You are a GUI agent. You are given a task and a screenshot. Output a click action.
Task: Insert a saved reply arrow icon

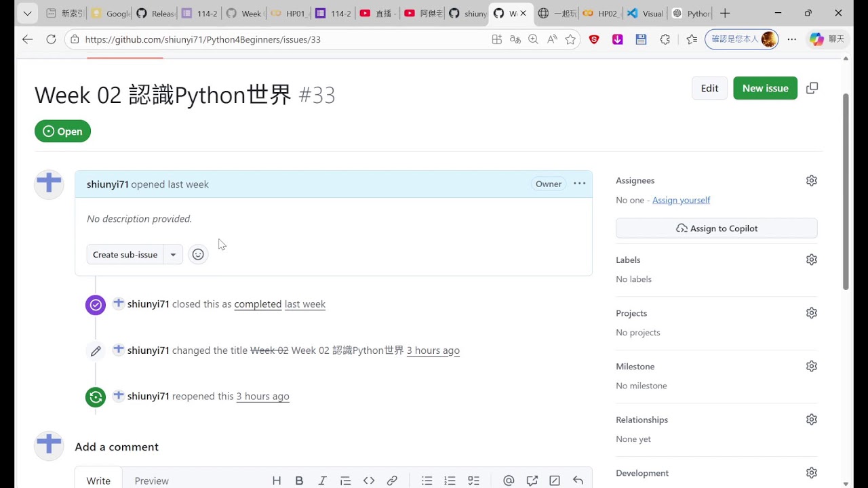pos(578,481)
